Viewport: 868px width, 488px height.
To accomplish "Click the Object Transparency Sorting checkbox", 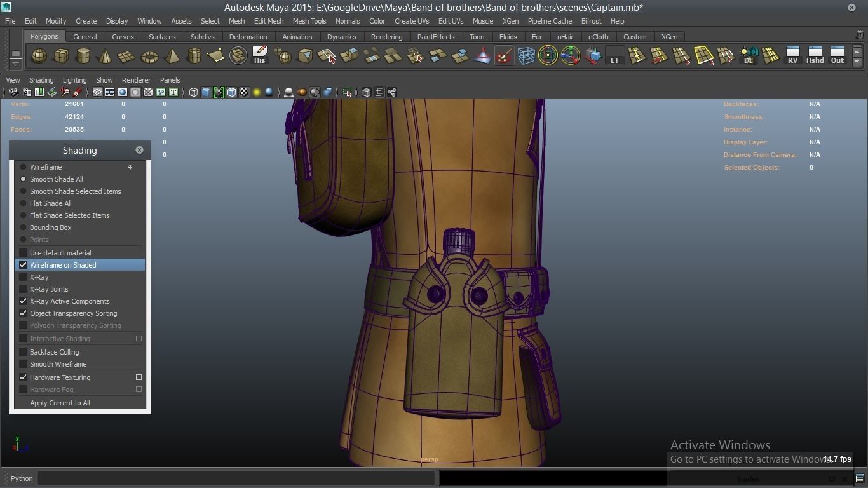I will tap(24, 313).
